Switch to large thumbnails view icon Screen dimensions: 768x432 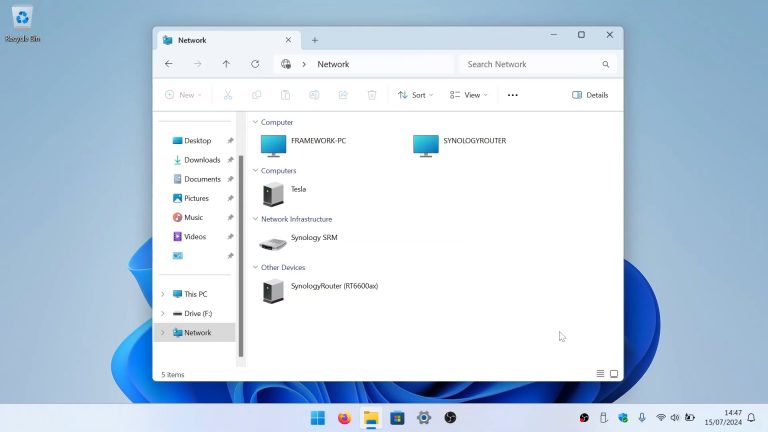(614, 374)
